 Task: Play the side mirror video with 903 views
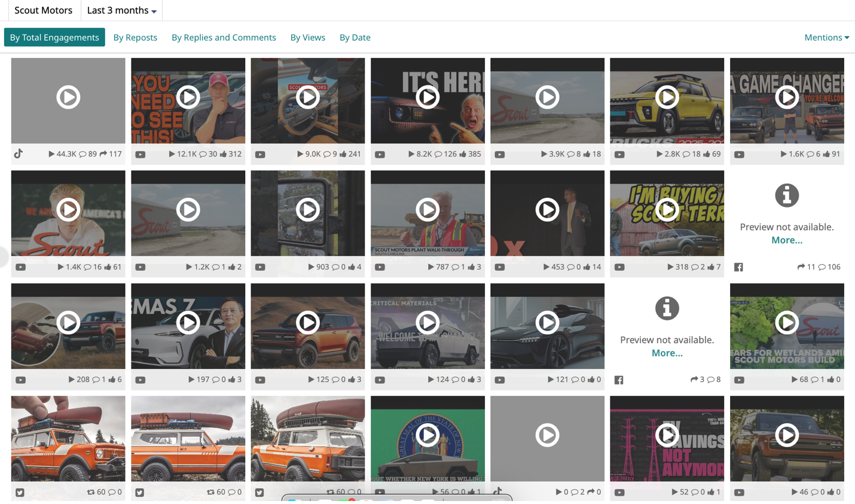[x=308, y=210]
